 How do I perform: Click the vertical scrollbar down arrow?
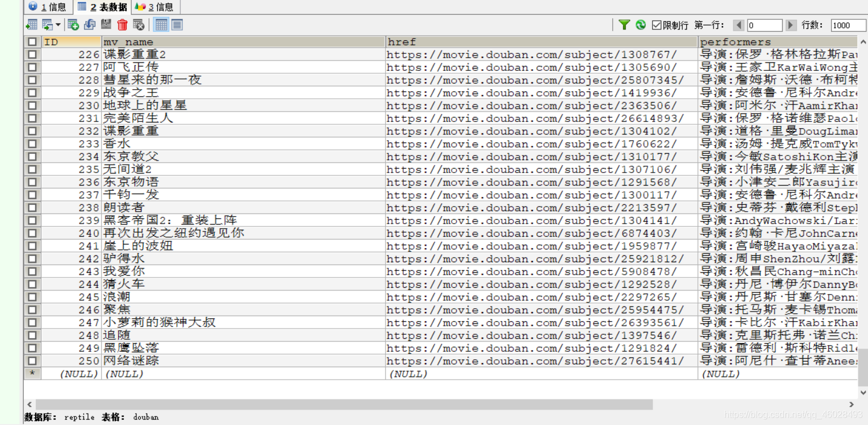(863, 392)
